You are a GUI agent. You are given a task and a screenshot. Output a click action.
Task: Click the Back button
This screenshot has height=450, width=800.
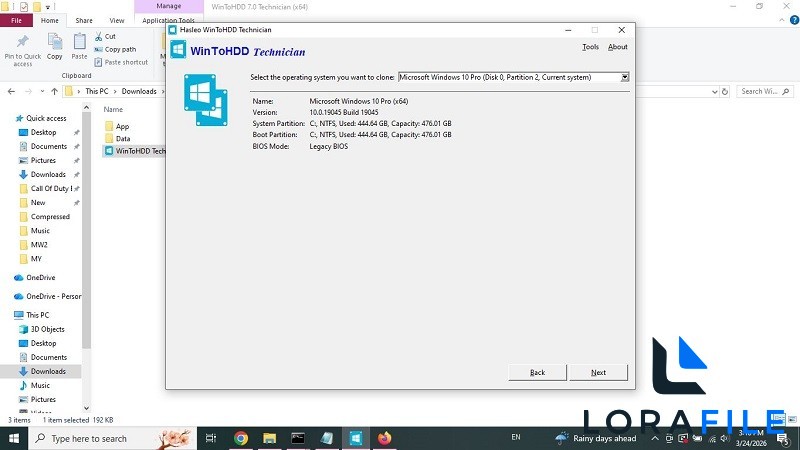(x=537, y=372)
